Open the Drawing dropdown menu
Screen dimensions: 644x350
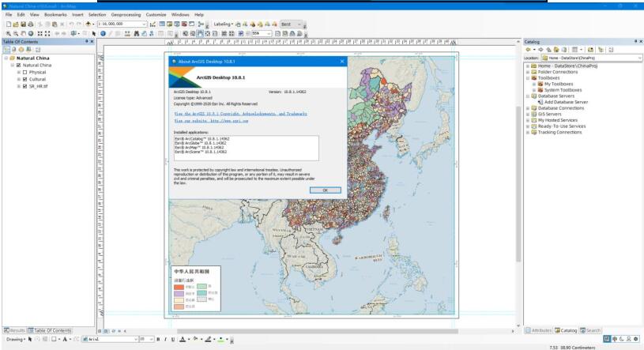16,339
